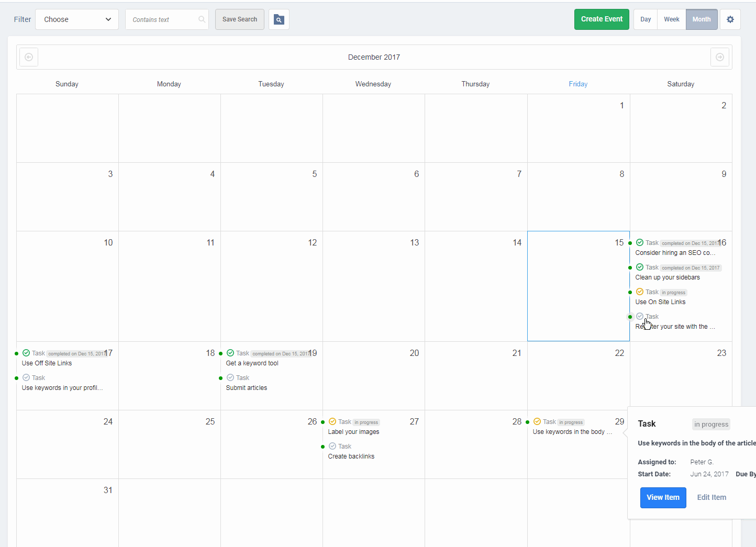
Task: Click View Item in task popup
Action: [x=663, y=497]
